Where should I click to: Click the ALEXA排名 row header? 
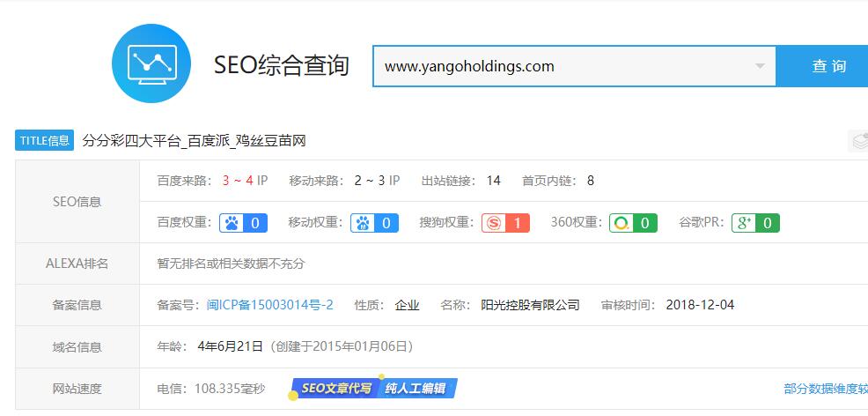click(77, 264)
